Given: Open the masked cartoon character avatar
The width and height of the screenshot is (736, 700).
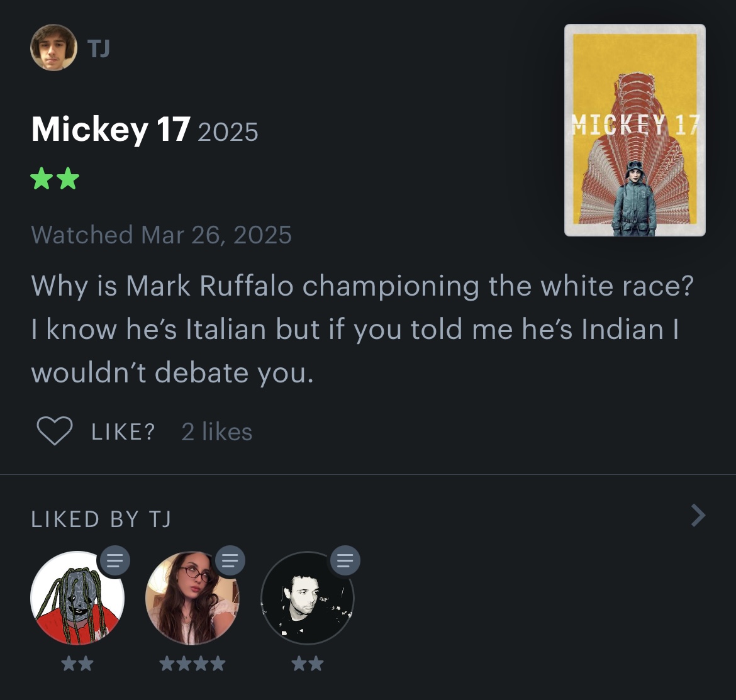Looking at the screenshot, I should click(77, 597).
